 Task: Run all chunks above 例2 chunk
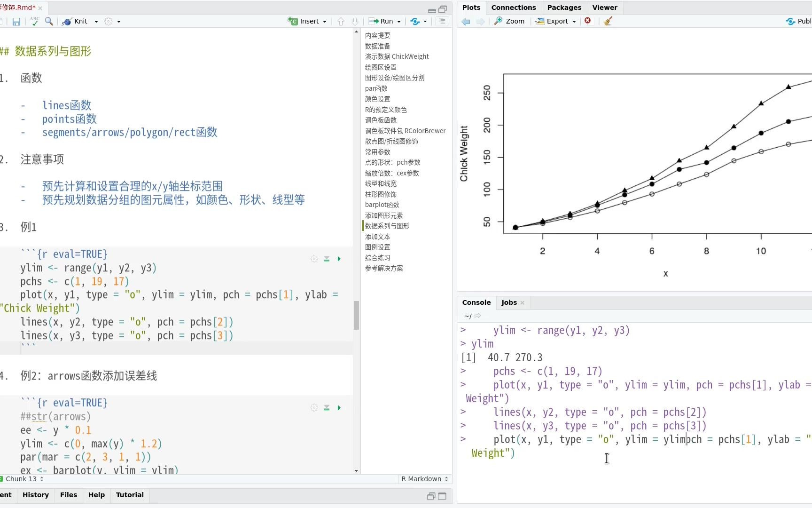point(327,407)
